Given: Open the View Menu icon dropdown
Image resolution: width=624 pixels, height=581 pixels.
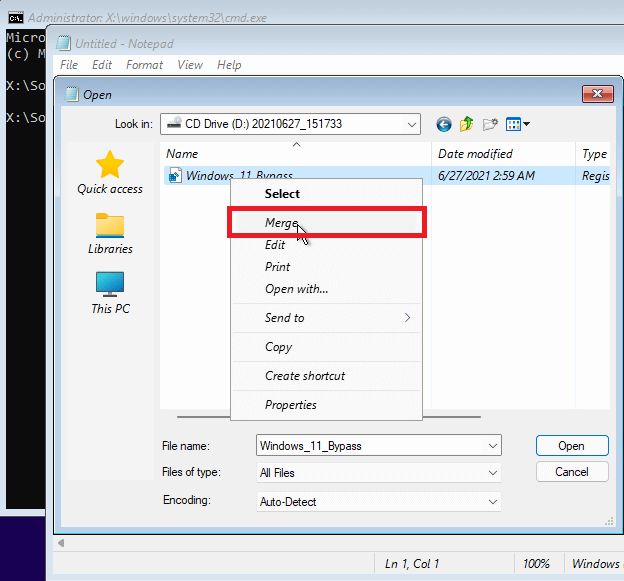Looking at the screenshot, I should click(x=518, y=124).
